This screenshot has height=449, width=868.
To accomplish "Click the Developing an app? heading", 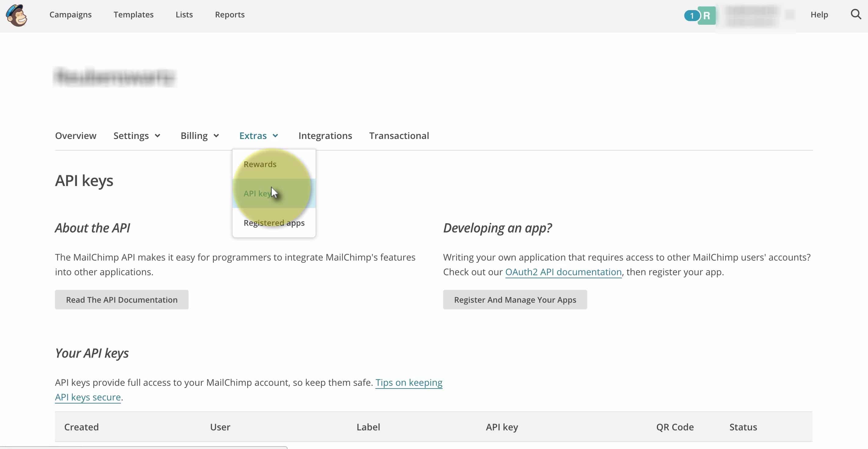I will [x=497, y=228].
